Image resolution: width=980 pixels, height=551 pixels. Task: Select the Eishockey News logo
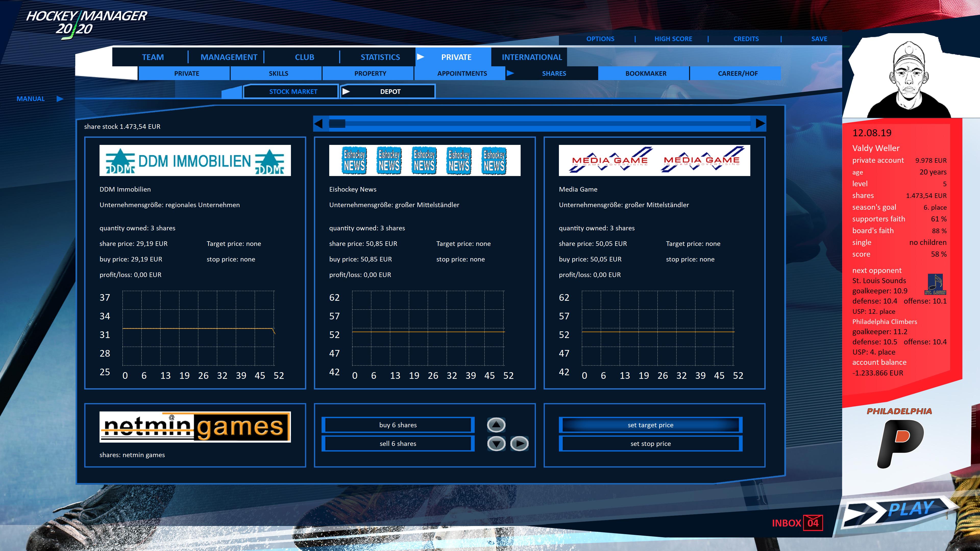425,160
